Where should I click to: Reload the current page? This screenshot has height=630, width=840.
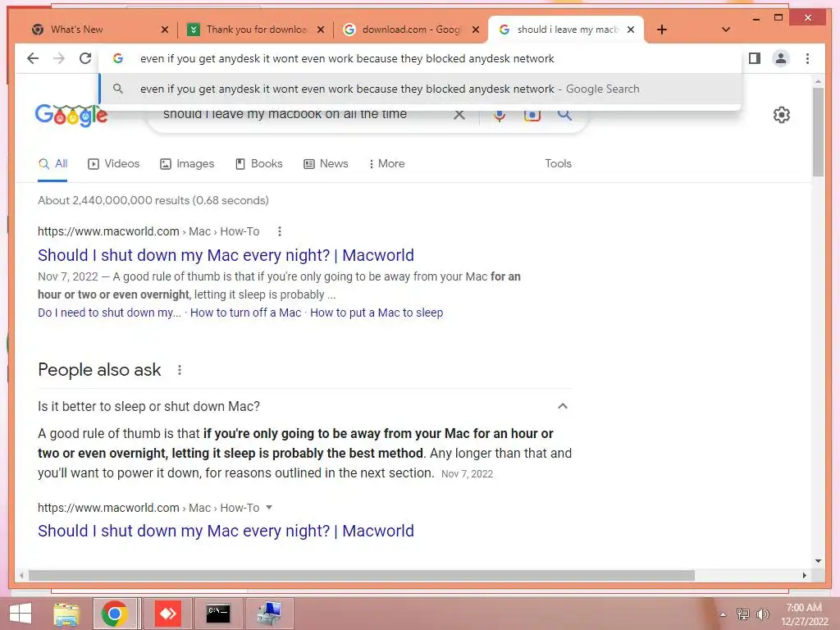[x=85, y=58]
